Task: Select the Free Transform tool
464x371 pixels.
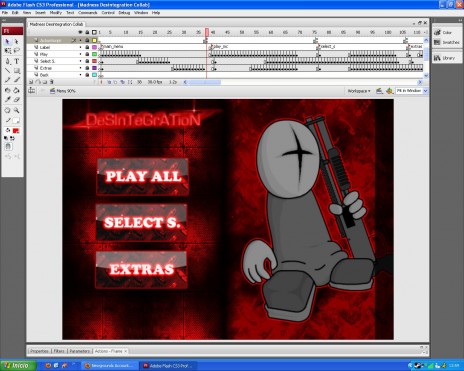Action: 8,51
